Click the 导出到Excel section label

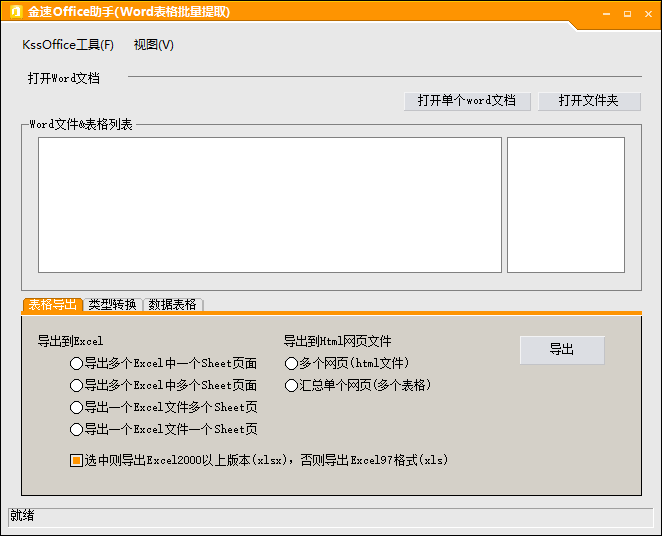[70, 341]
